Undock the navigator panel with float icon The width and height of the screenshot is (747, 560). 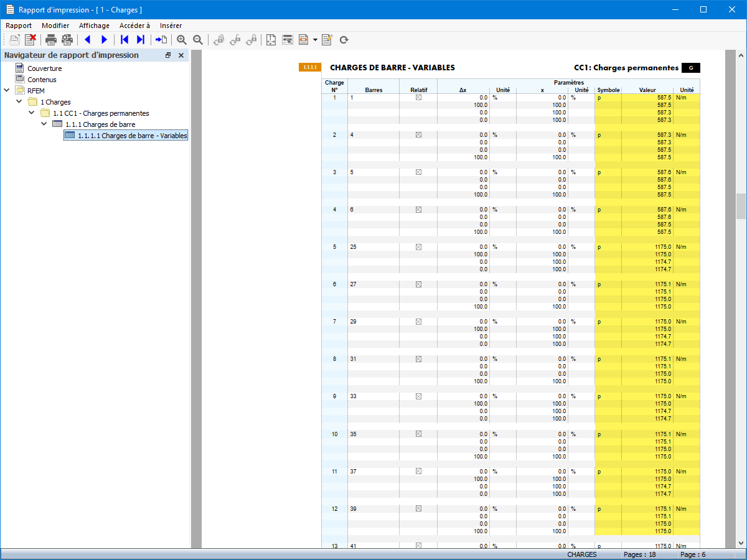168,55
